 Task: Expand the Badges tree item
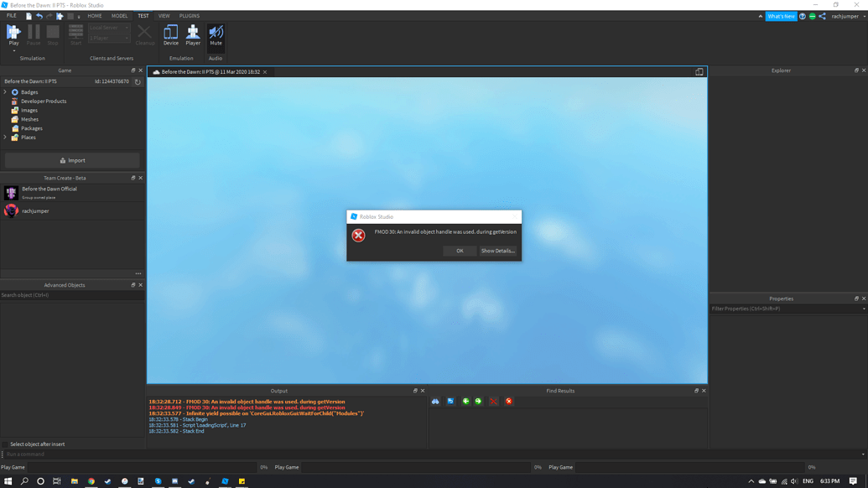5,92
